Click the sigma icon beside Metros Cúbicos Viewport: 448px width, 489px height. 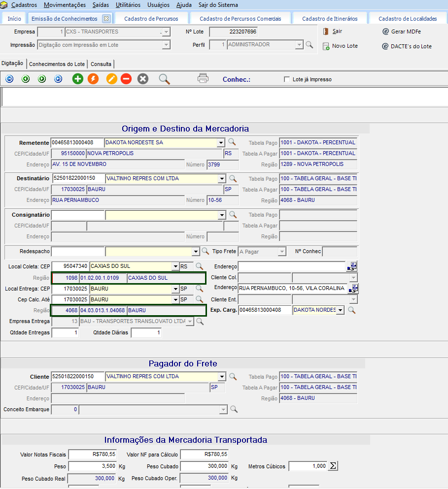[333, 466]
